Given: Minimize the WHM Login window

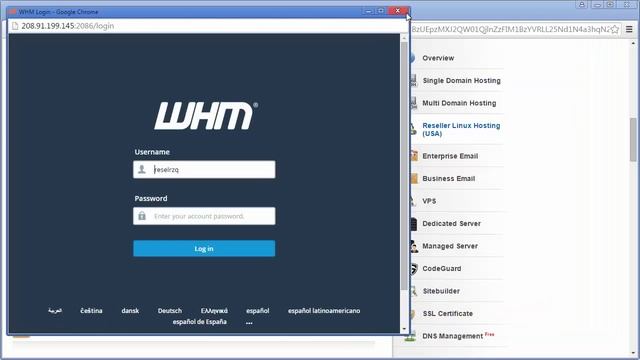Looking at the screenshot, I should (x=368, y=11).
